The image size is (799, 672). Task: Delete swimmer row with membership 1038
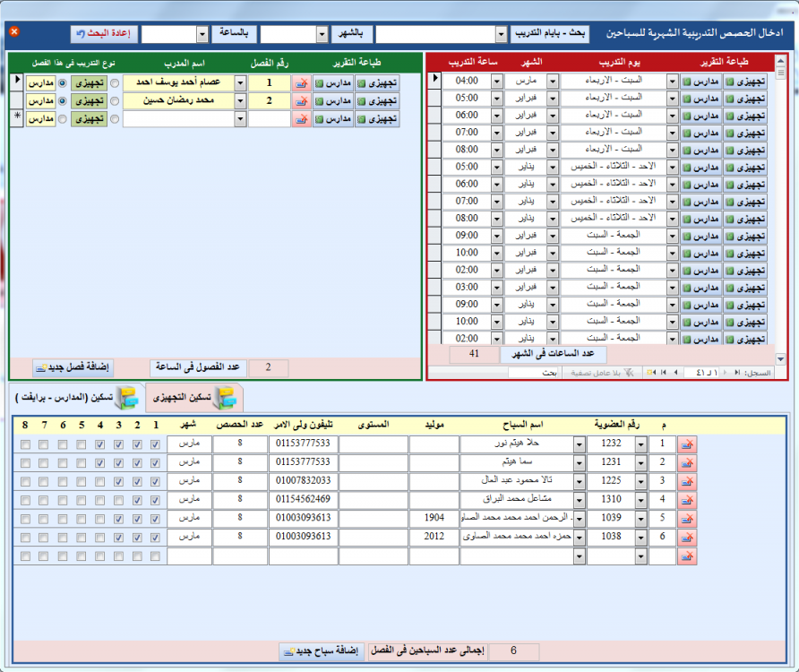(687, 538)
